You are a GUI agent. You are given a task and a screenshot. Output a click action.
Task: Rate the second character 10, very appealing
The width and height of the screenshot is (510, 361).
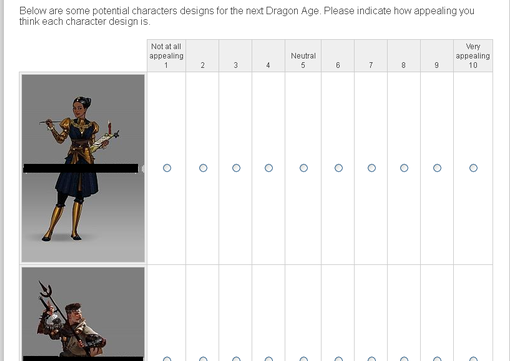point(473,359)
